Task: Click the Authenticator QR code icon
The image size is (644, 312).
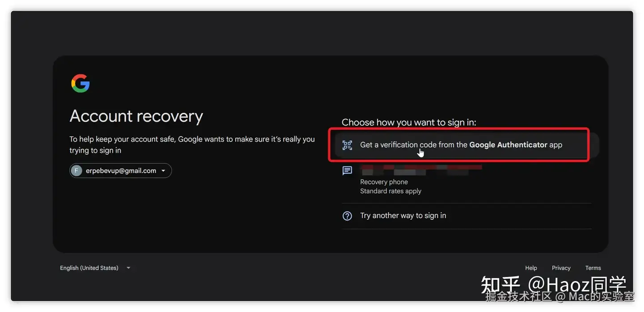Action: click(x=347, y=145)
